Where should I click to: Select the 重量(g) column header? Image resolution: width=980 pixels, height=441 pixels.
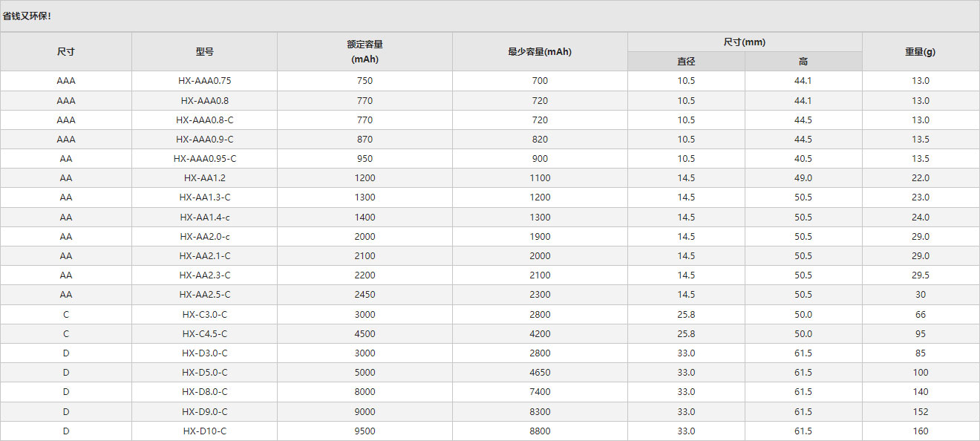pos(920,51)
